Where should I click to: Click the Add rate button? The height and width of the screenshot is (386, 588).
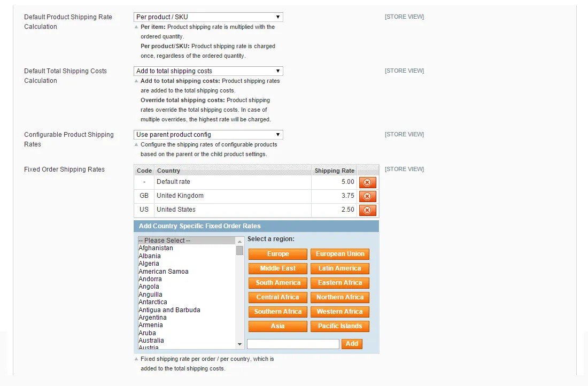(352, 344)
